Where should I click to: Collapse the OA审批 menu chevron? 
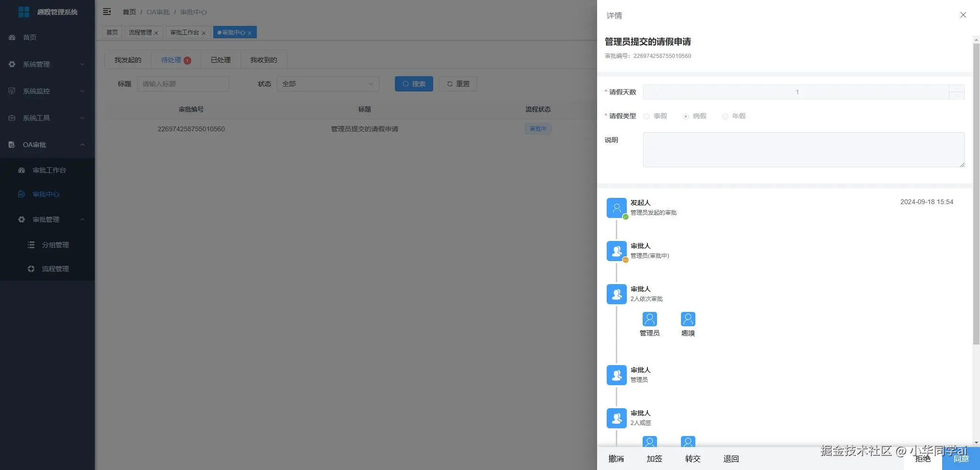tap(82, 145)
